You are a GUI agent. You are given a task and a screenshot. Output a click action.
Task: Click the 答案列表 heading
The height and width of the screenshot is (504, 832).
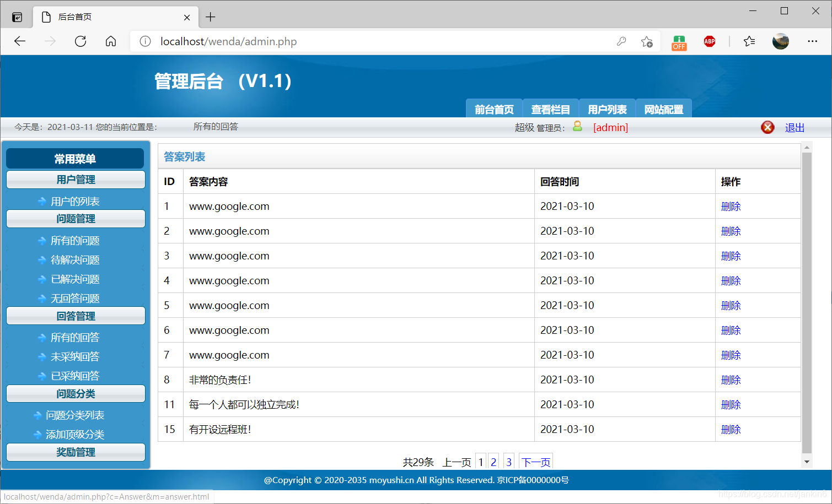185,157
